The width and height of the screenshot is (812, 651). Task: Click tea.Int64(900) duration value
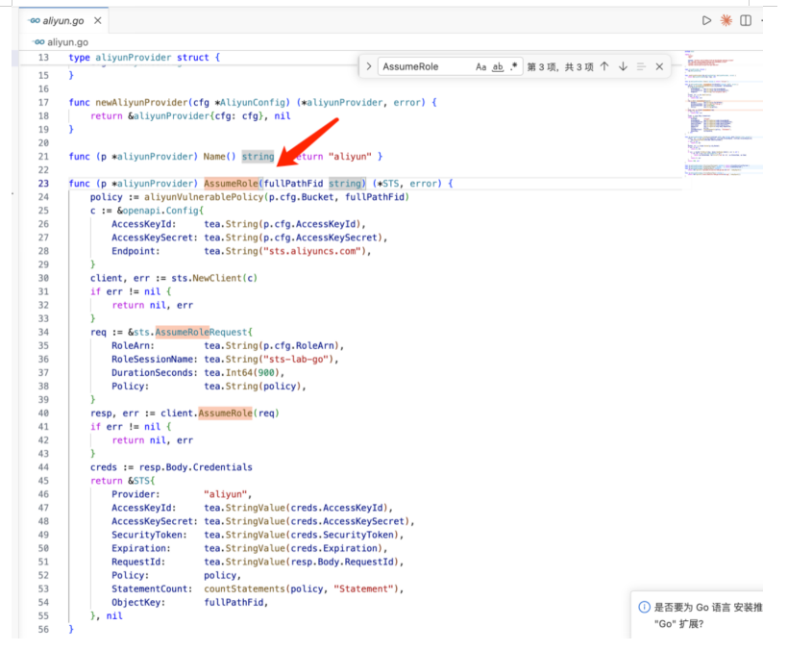[x=241, y=373]
